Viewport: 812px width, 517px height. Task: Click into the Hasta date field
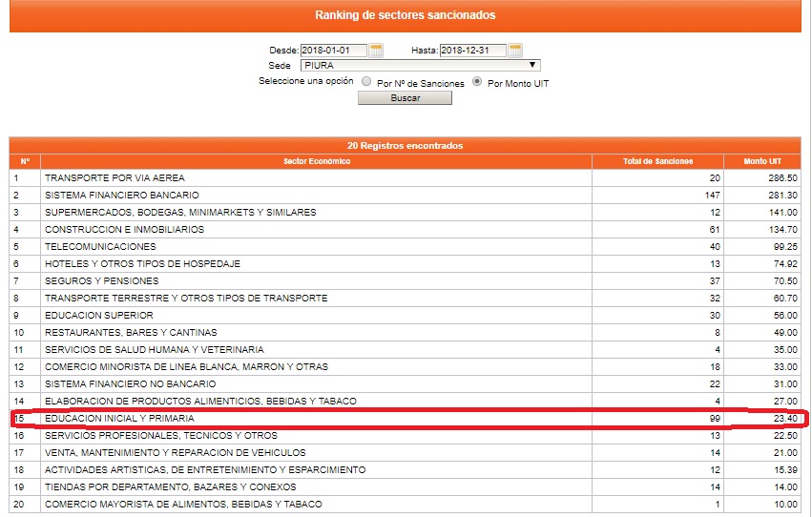472,50
